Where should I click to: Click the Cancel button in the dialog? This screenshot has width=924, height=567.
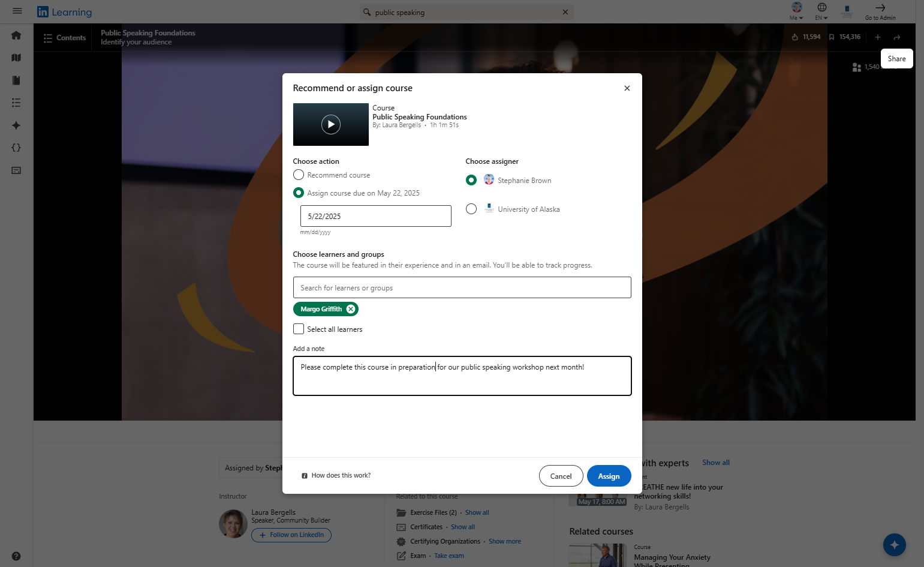[561, 476]
